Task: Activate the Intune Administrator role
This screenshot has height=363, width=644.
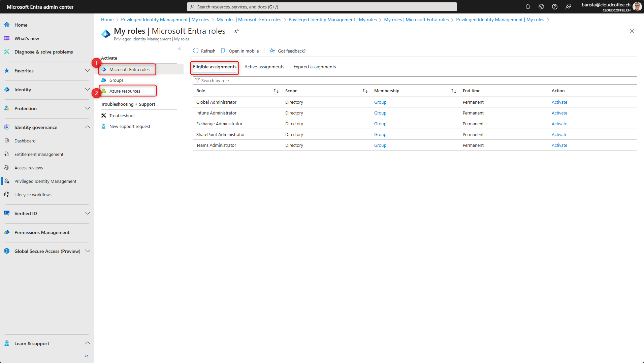Action: click(559, 113)
